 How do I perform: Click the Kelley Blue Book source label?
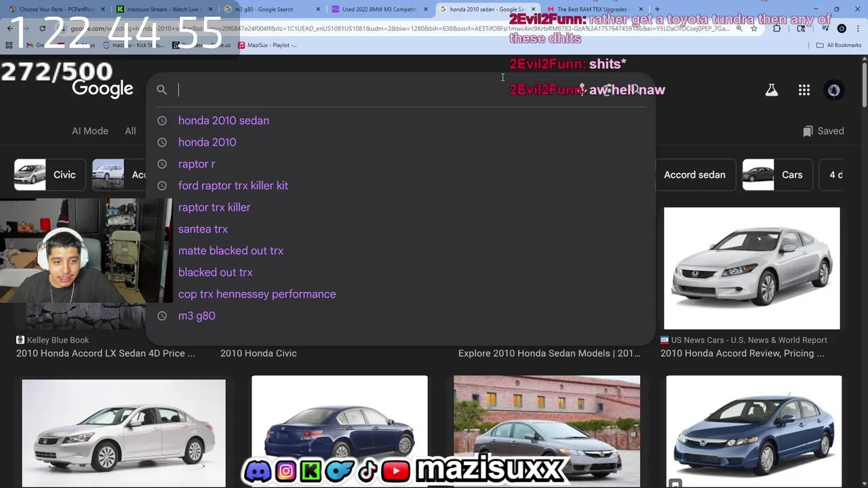(x=58, y=340)
